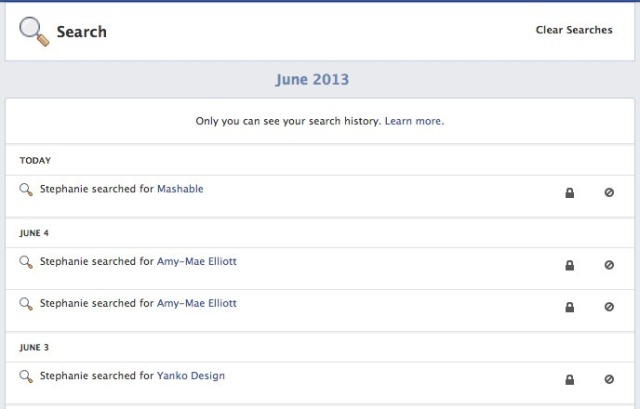Click remove icon on Yanko Design row
640x409 pixels.
[x=609, y=379]
